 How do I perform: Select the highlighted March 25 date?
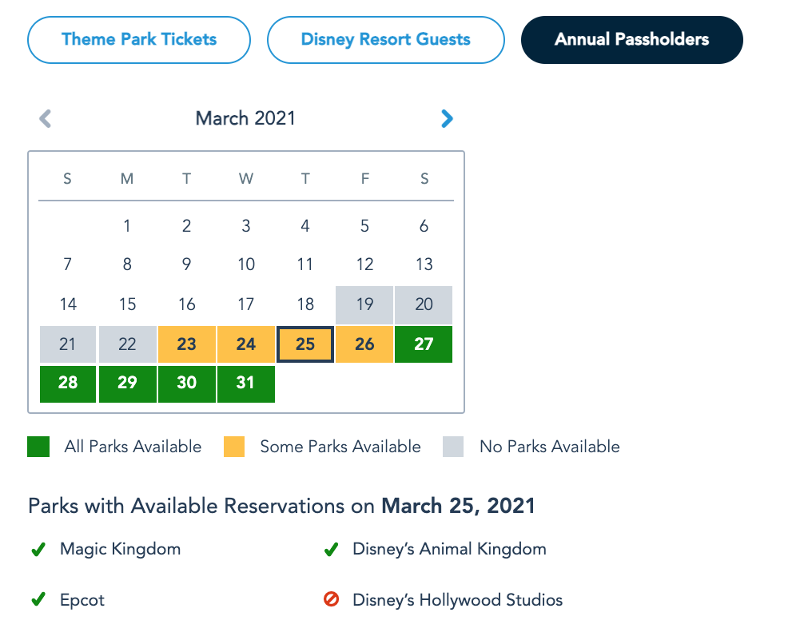coord(305,344)
